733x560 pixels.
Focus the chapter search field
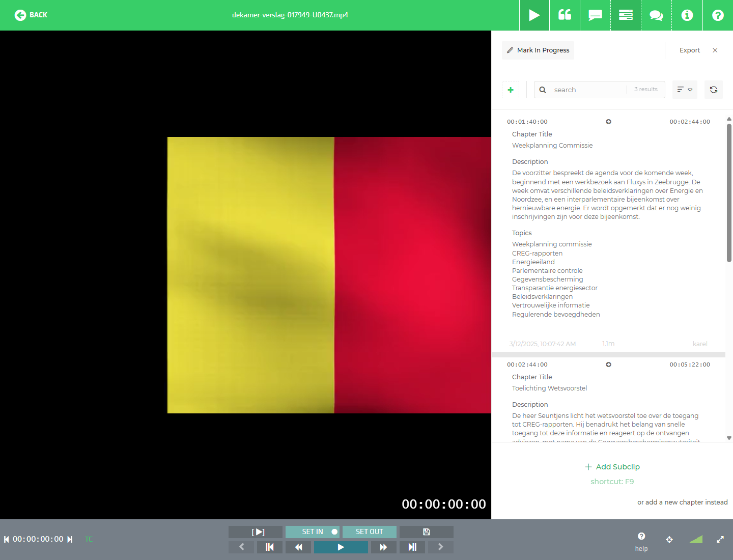point(588,90)
